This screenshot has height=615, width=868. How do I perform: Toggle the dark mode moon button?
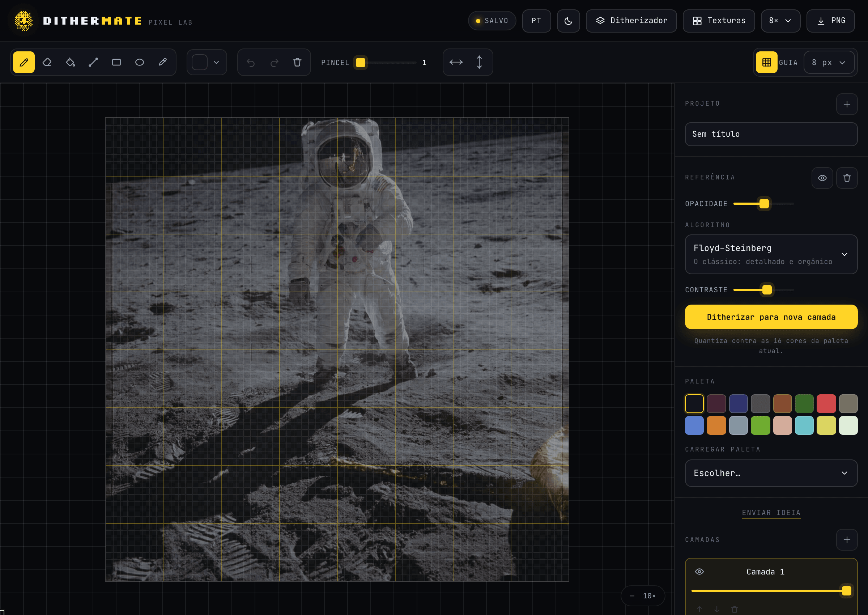[568, 21]
